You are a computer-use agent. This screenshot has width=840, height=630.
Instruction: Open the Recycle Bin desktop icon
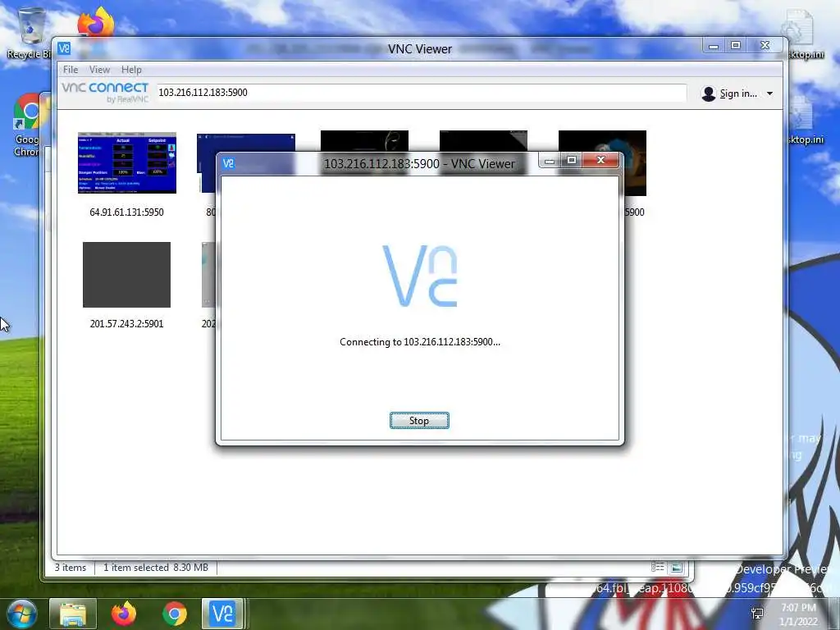point(30,32)
